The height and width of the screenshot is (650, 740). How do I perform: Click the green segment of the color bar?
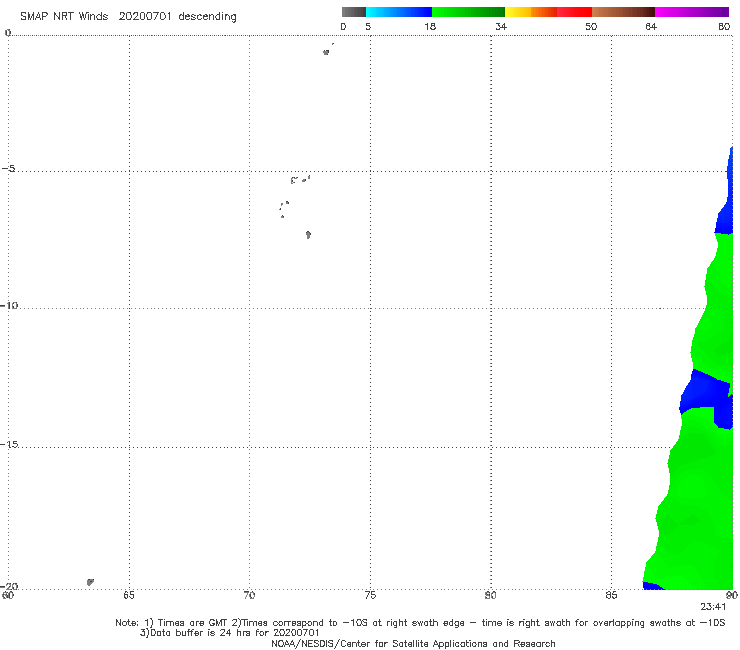tap(468, 12)
